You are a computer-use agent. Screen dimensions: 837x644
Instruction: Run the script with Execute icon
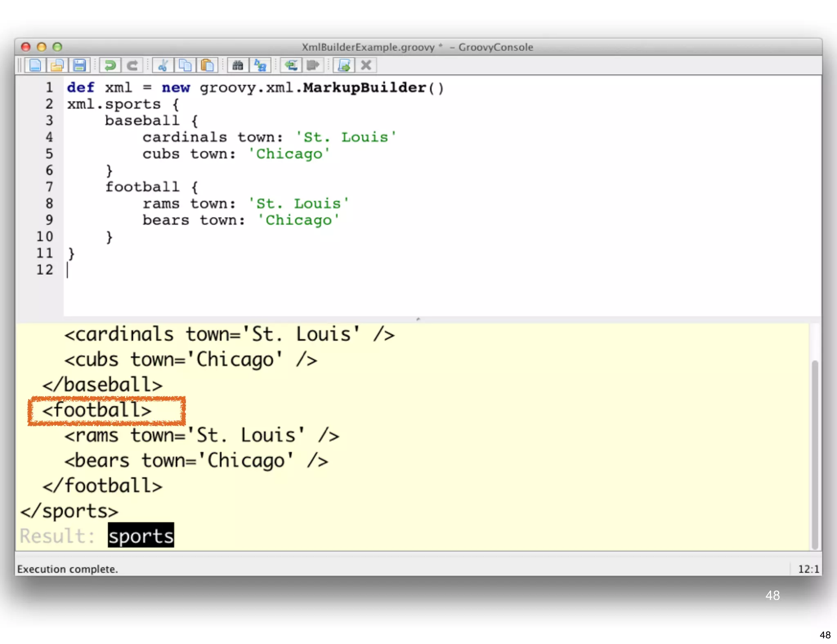(344, 65)
